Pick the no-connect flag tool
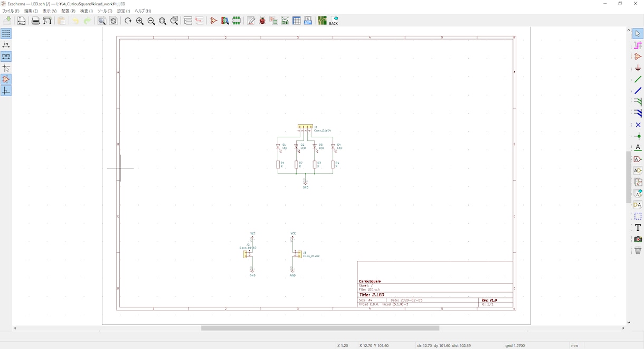 [638, 125]
